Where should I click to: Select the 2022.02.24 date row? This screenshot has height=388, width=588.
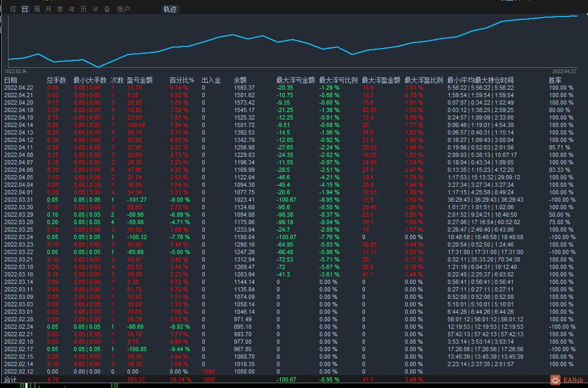18,327
